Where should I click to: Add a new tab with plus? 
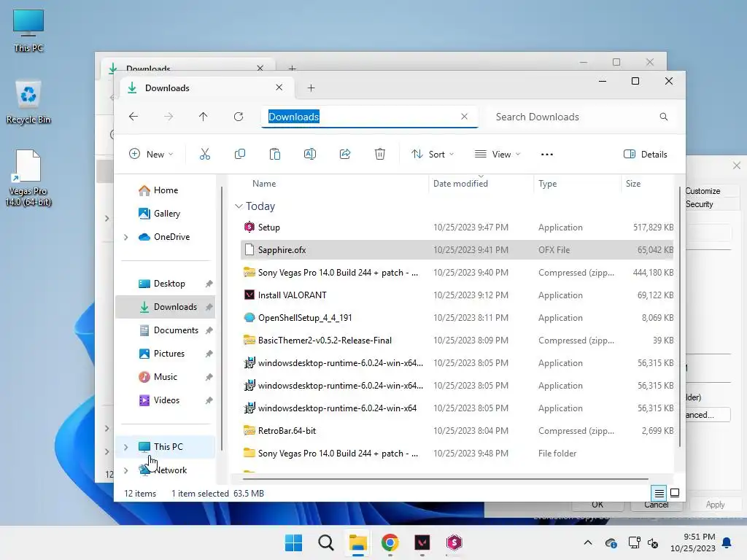311,88
